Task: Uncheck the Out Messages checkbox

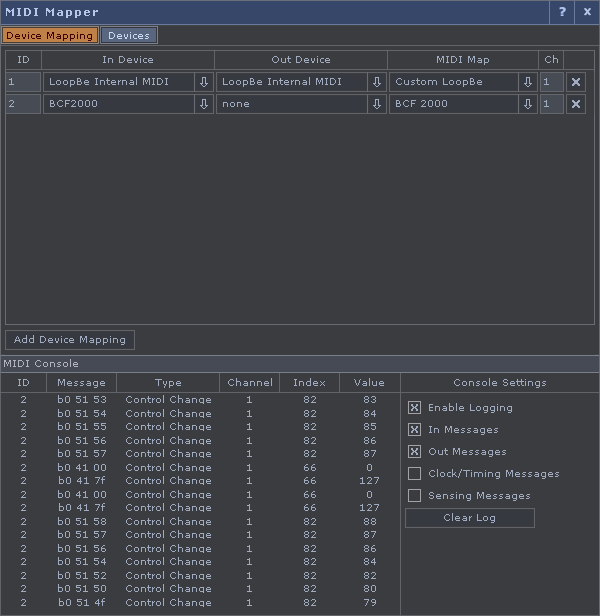Action: 414,452
